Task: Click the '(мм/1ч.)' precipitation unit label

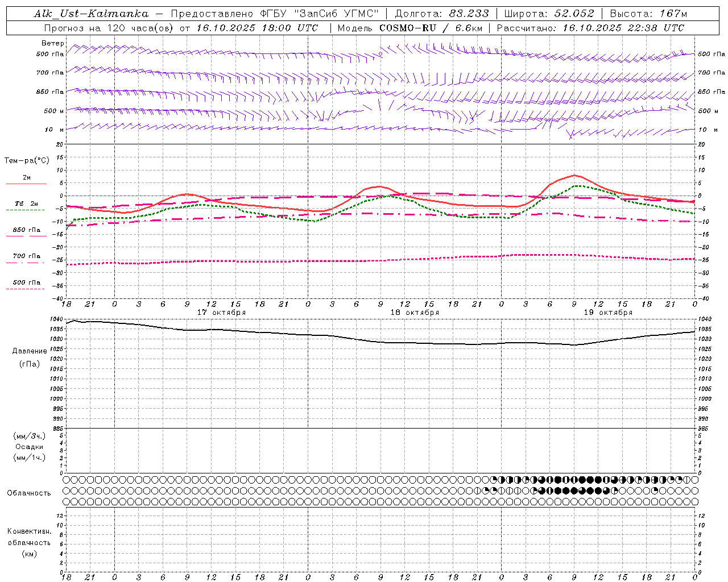Action: (30, 458)
